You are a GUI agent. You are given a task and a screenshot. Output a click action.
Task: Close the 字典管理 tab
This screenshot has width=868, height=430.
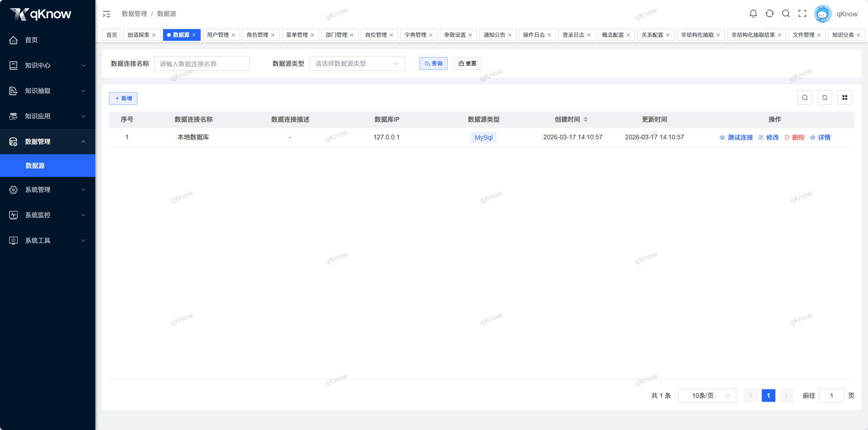pyautogui.click(x=431, y=35)
